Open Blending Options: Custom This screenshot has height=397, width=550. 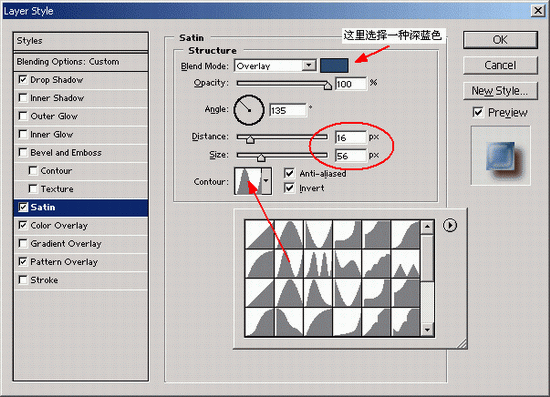[81, 62]
